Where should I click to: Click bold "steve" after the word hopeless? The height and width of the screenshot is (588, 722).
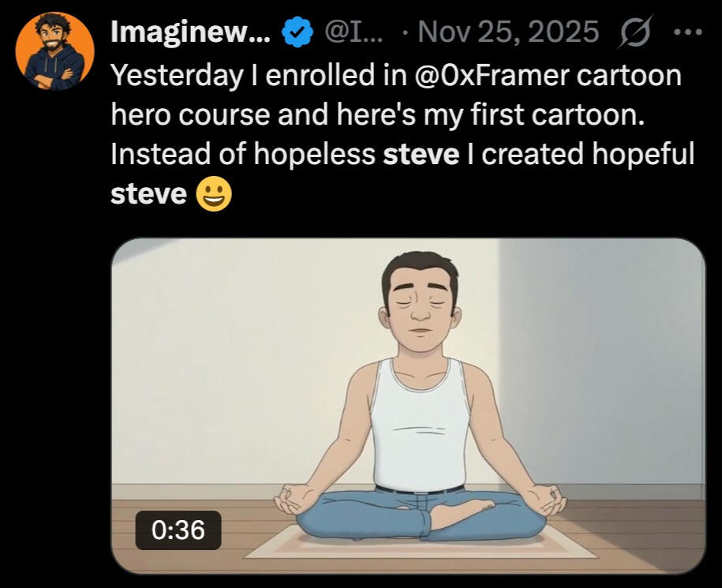pos(421,154)
